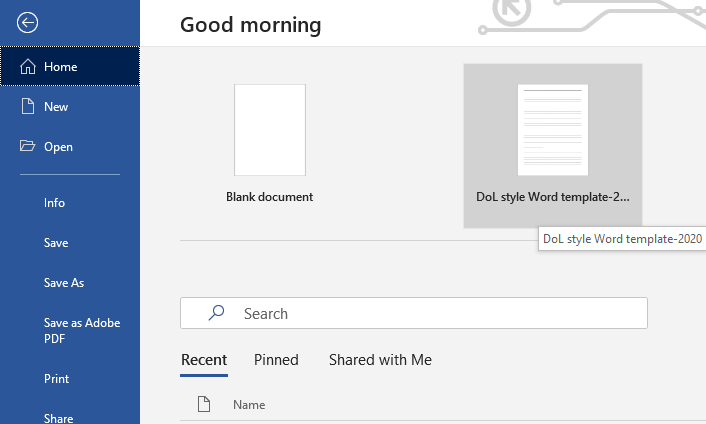Sort the file list by Name column

click(x=249, y=405)
